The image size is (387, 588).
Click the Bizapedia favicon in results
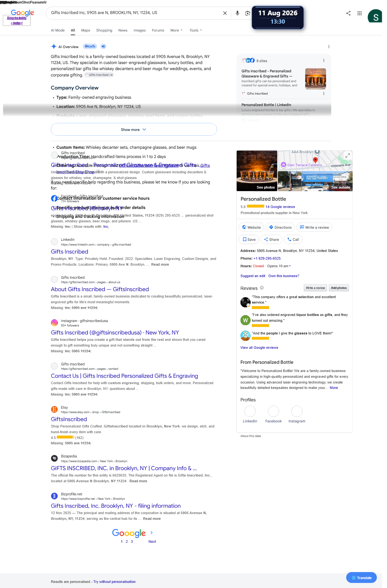click(x=54, y=458)
